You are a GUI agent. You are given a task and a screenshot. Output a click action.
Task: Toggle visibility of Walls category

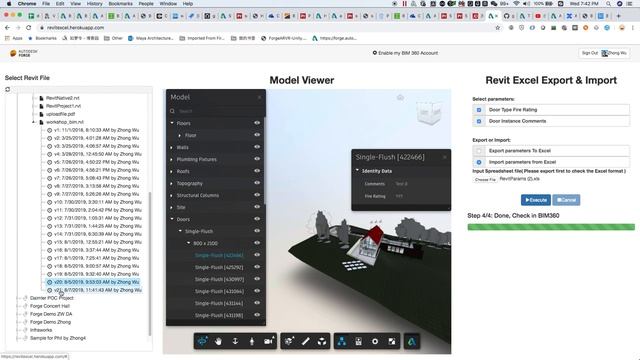[x=257, y=147]
